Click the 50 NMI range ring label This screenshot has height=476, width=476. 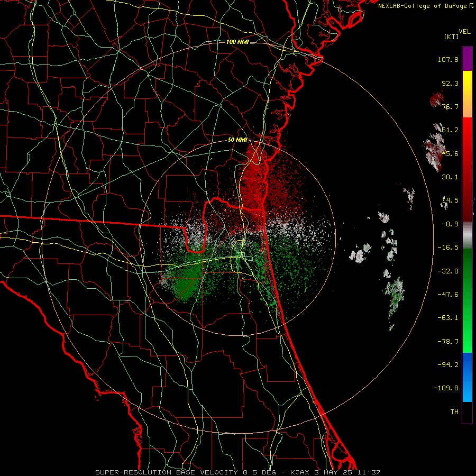click(237, 140)
